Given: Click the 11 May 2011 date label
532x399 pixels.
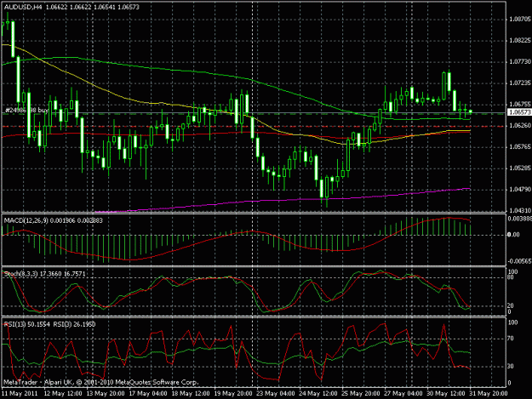Looking at the screenshot, I should tap(20, 394).
